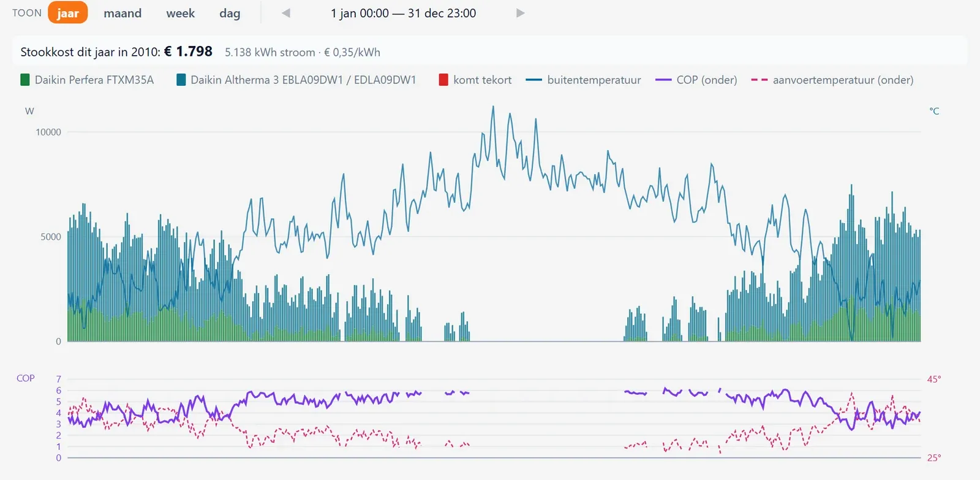Click the 45° temperature axis label
This screenshot has height=480, width=980.
(x=934, y=379)
